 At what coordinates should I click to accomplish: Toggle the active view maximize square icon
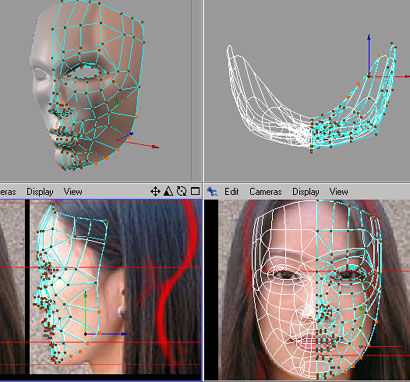195,191
